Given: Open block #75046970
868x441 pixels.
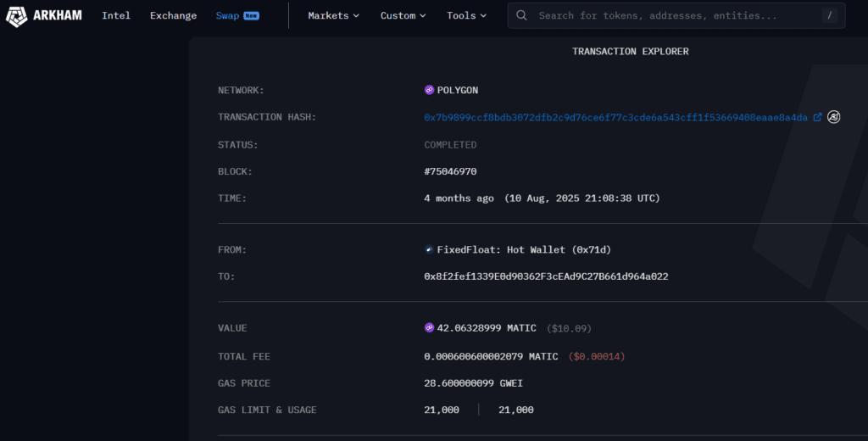Looking at the screenshot, I should click(450, 171).
